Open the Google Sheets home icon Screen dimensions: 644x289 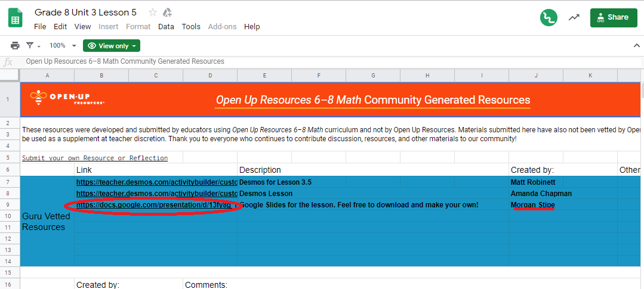coord(16,19)
